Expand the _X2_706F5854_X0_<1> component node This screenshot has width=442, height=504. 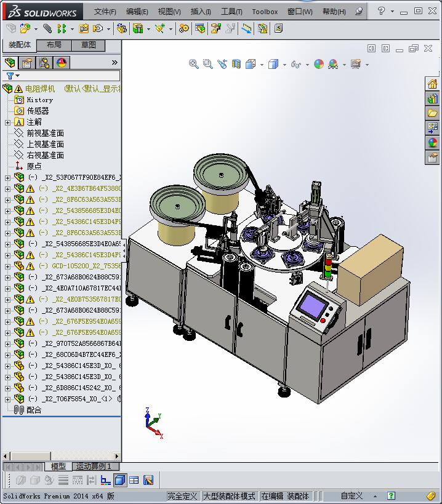[8, 399]
